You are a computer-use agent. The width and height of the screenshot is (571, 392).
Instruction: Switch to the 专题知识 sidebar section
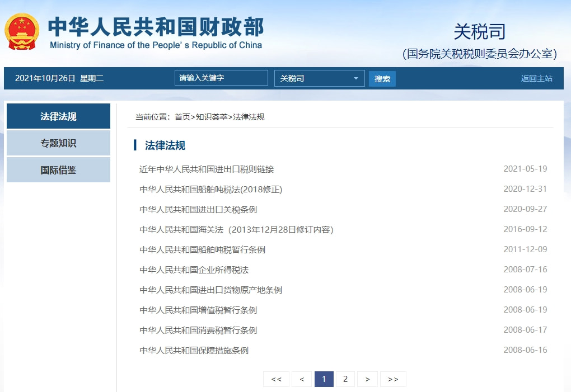pos(58,143)
